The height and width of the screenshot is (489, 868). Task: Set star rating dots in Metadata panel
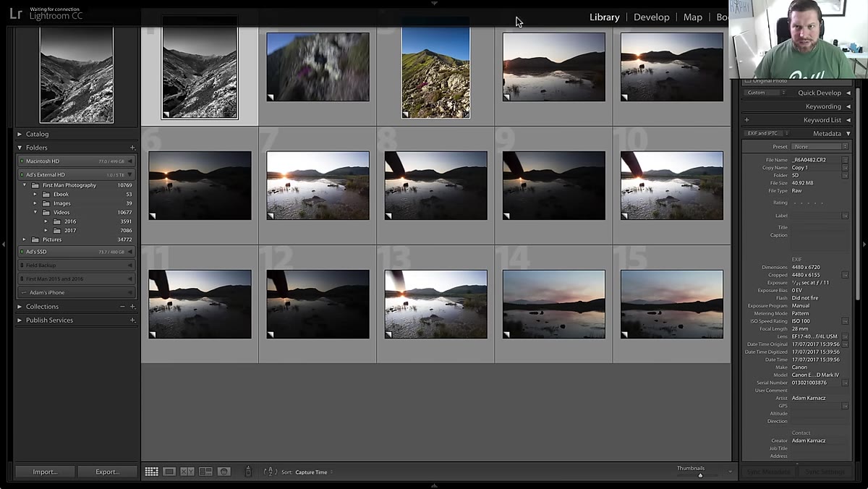tap(807, 203)
